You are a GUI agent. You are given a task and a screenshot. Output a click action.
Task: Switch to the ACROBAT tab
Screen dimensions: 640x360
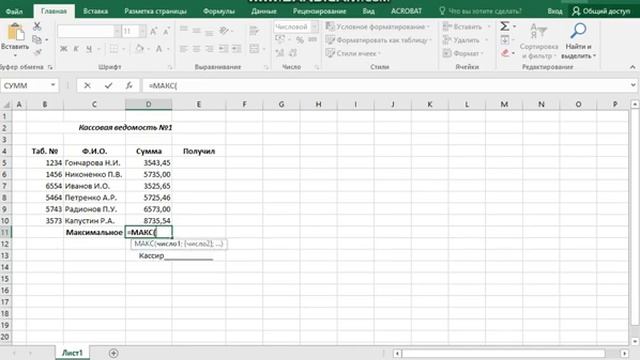click(x=406, y=11)
